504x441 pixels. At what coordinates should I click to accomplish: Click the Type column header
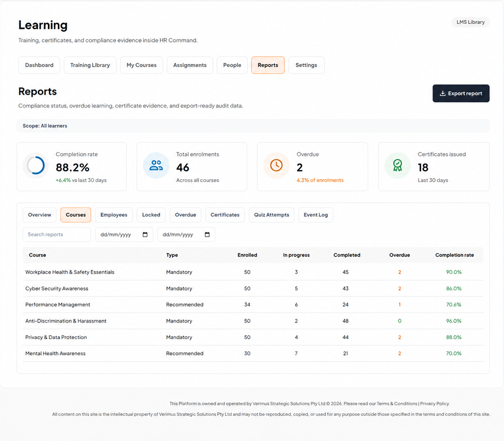[172, 255]
